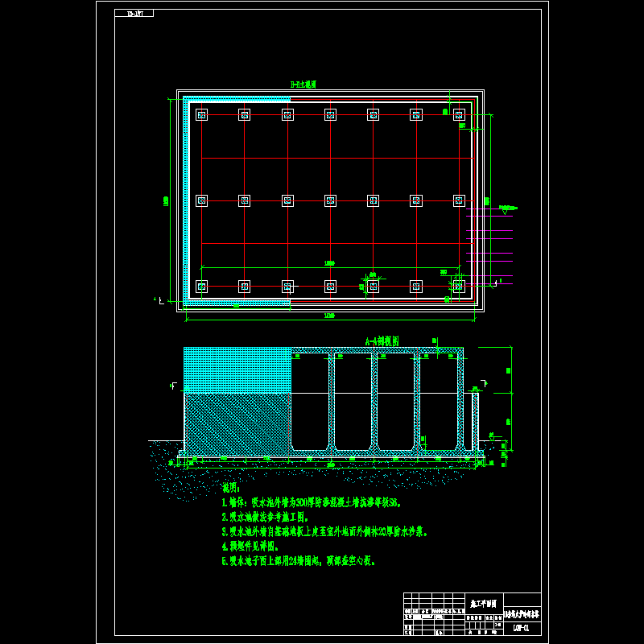Select the middle-row leftmost column symbol
The width and height of the screenshot is (644, 644).
(x=201, y=200)
